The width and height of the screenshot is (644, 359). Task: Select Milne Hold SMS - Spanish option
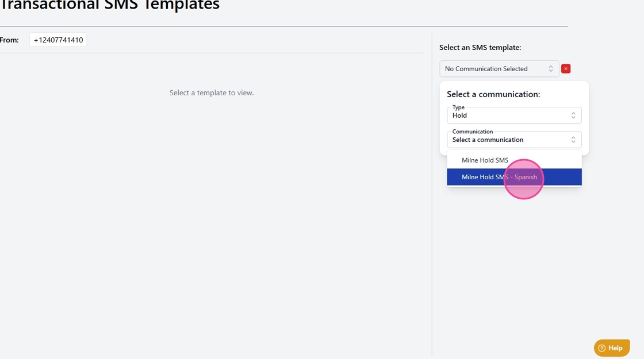(x=499, y=177)
